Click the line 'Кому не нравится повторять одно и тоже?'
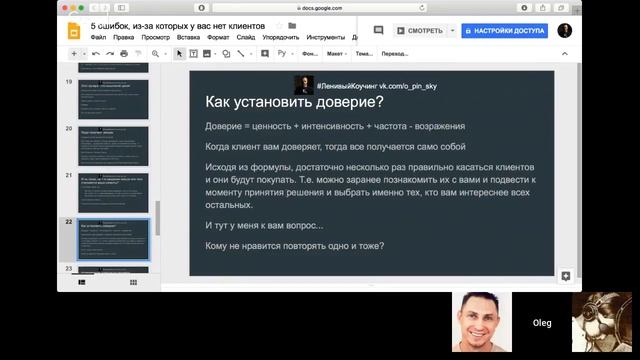The width and height of the screenshot is (640, 360). (294, 246)
